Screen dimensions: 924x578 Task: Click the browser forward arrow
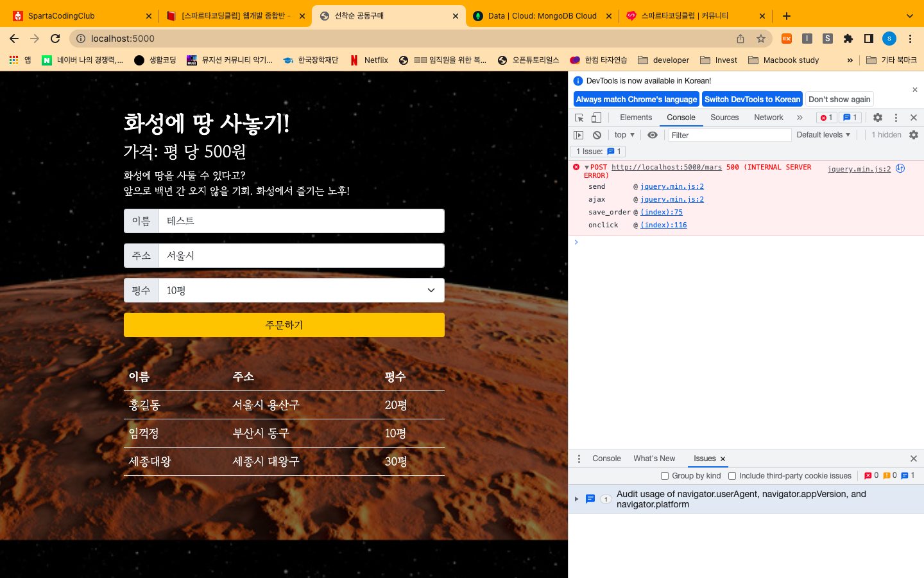pos(35,39)
